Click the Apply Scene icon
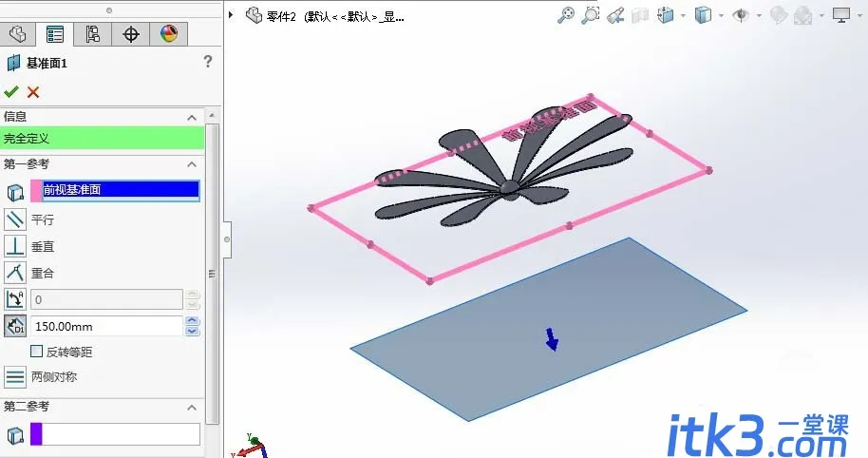 click(802, 15)
